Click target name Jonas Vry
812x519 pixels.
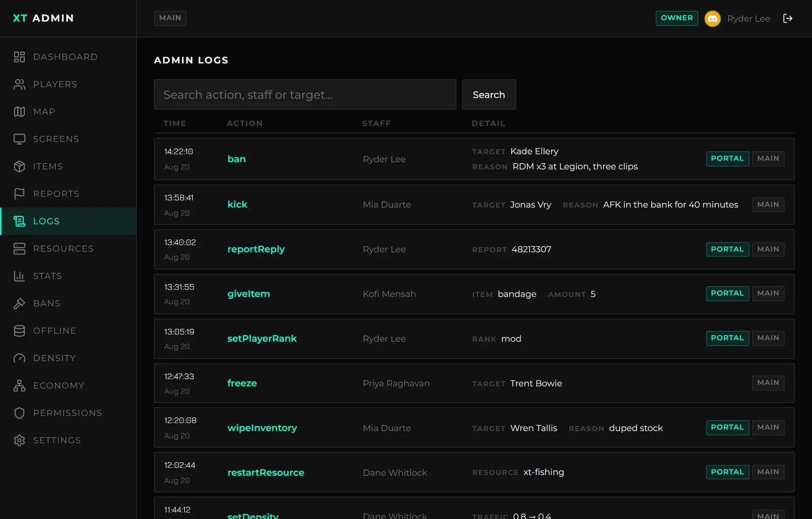click(530, 205)
